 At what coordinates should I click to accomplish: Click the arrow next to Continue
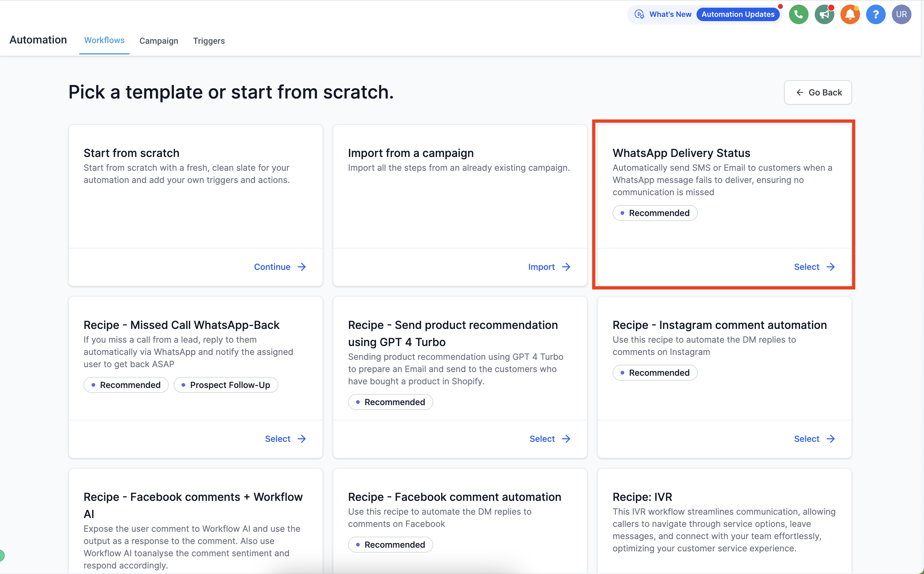point(302,267)
